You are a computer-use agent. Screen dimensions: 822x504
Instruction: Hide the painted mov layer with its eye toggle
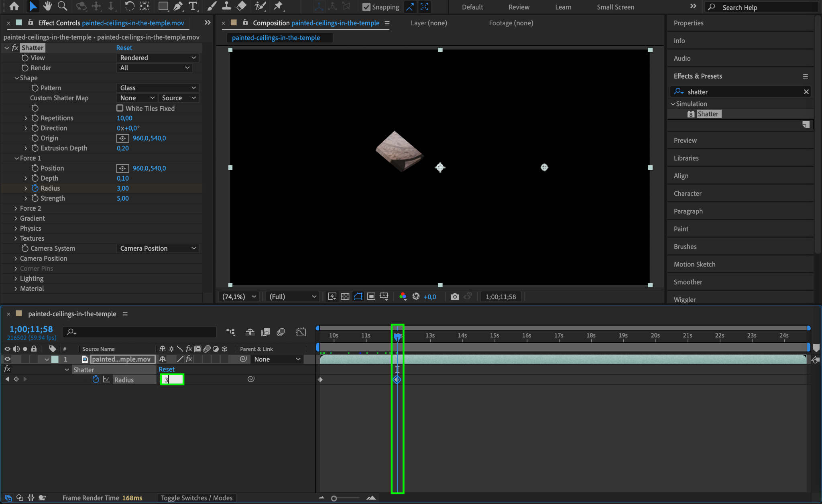pyautogui.click(x=7, y=359)
